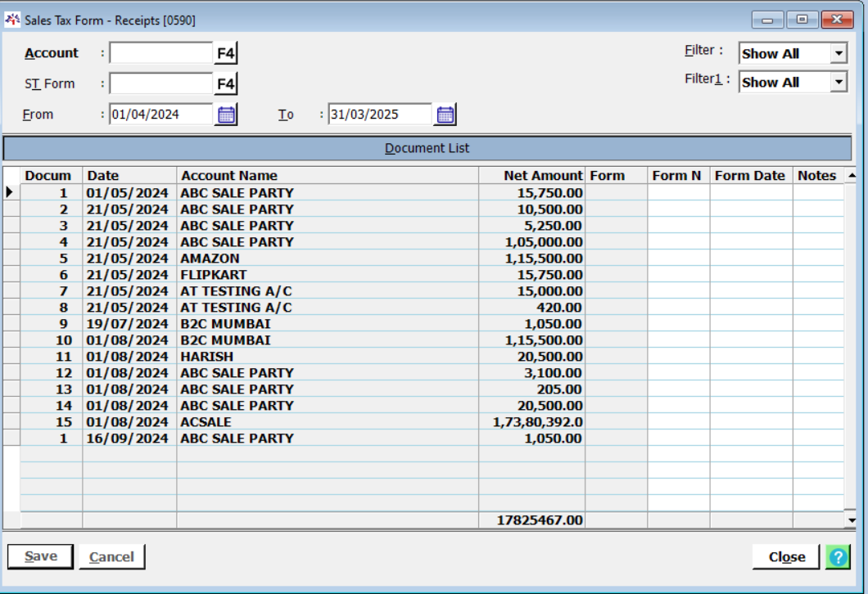Click the From date field
The width and height of the screenshot is (868, 594).
pyautogui.click(x=161, y=115)
